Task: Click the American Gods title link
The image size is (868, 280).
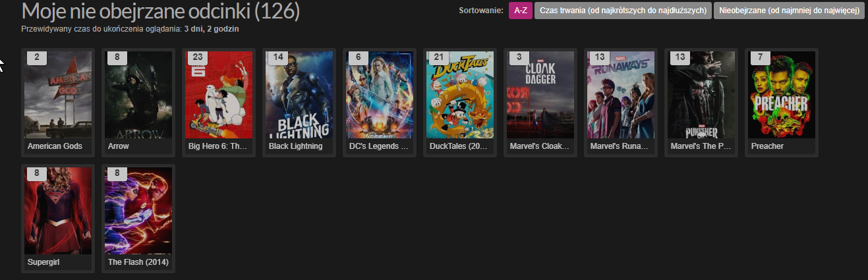Action: (x=55, y=146)
